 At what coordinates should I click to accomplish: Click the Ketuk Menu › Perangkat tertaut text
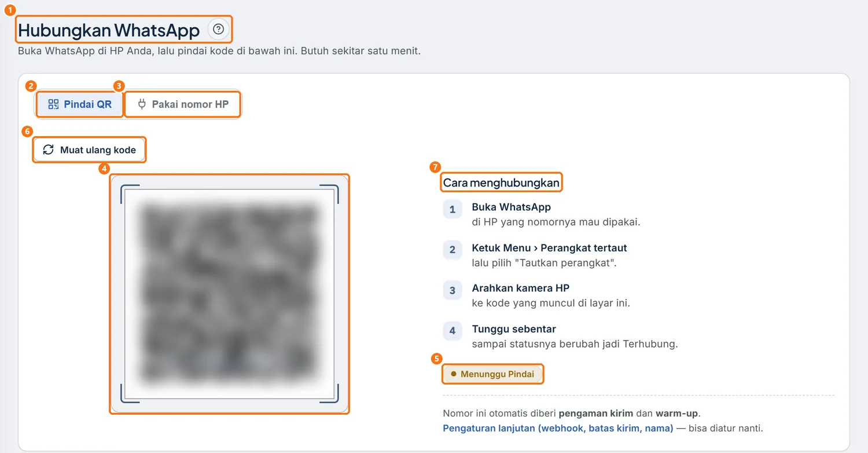[550, 248]
